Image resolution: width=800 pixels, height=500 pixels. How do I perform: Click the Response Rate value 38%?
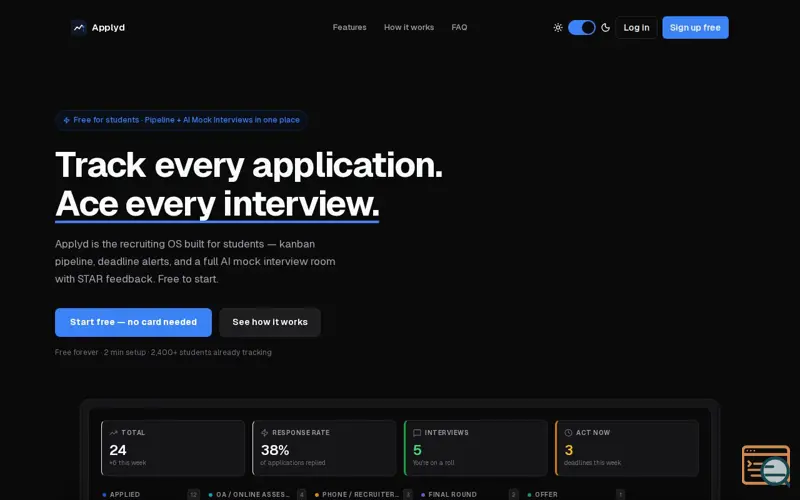[x=275, y=450]
